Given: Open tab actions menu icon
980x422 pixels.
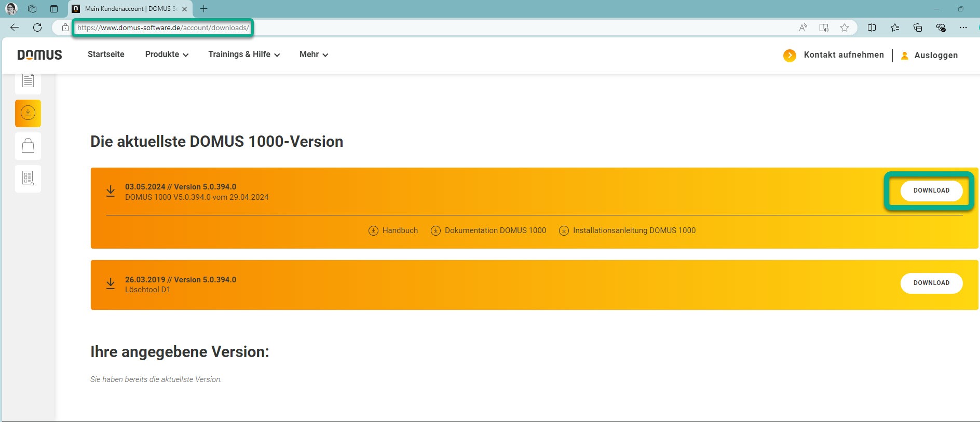Looking at the screenshot, I should pyautogui.click(x=54, y=9).
